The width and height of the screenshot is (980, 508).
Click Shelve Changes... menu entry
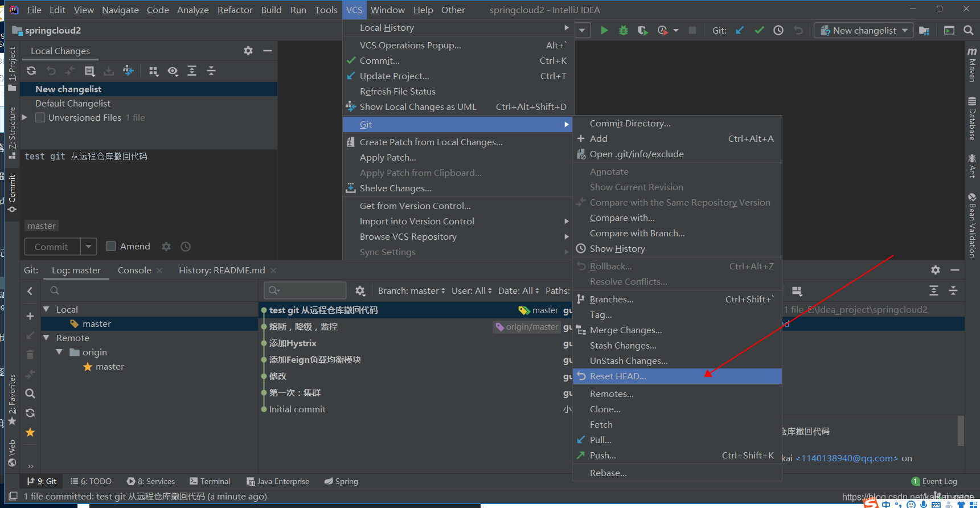(x=458, y=188)
